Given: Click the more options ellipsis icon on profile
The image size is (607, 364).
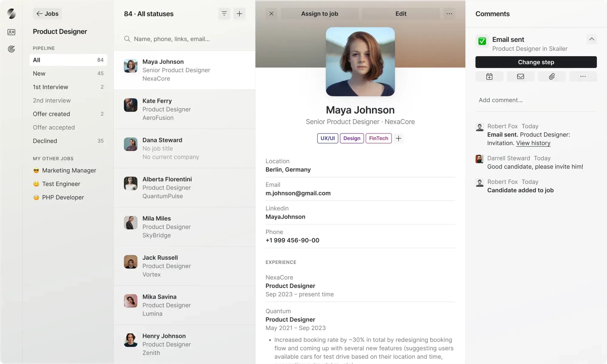Looking at the screenshot, I should point(449,13).
